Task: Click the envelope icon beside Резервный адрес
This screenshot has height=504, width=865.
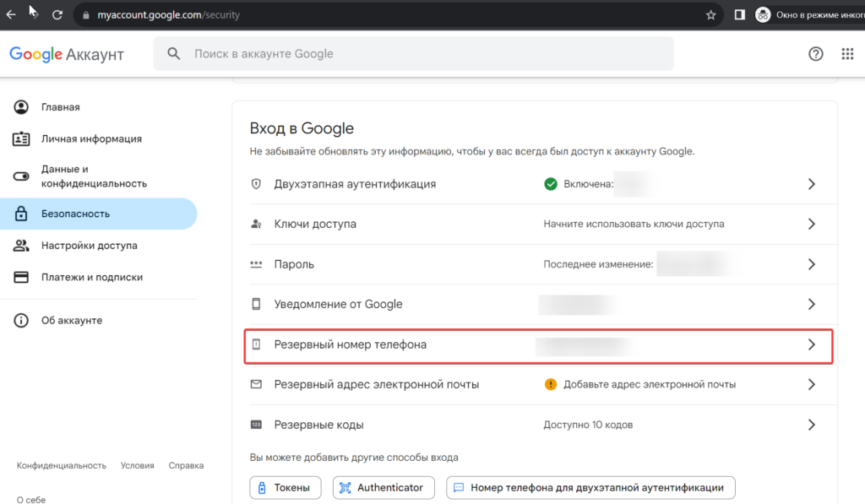Action: [x=256, y=384]
